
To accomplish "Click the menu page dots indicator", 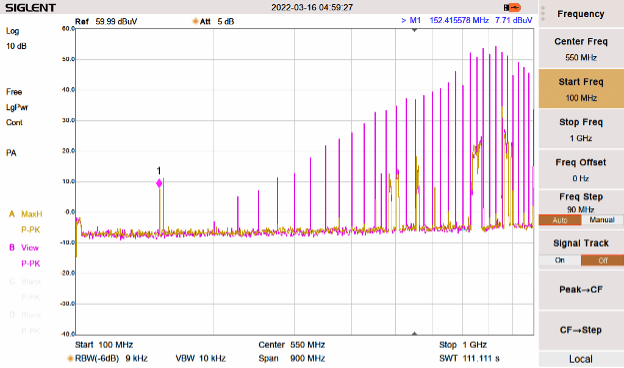I will pyautogui.click(x=543, y=14).
